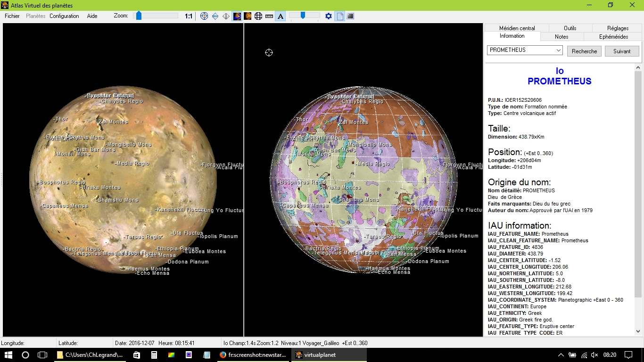
Task: Open the Calculator taskbar icon
Action: tap(154, 355)
